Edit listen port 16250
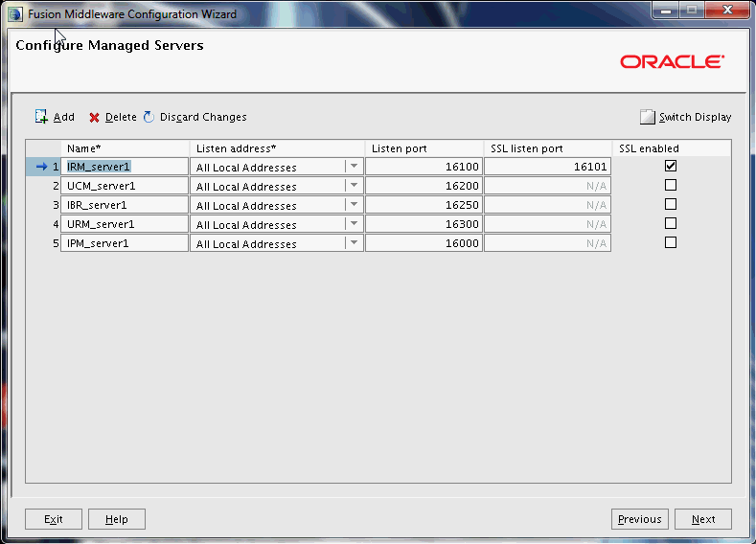This screenshot has height=544, width=756. coord(424,205)
